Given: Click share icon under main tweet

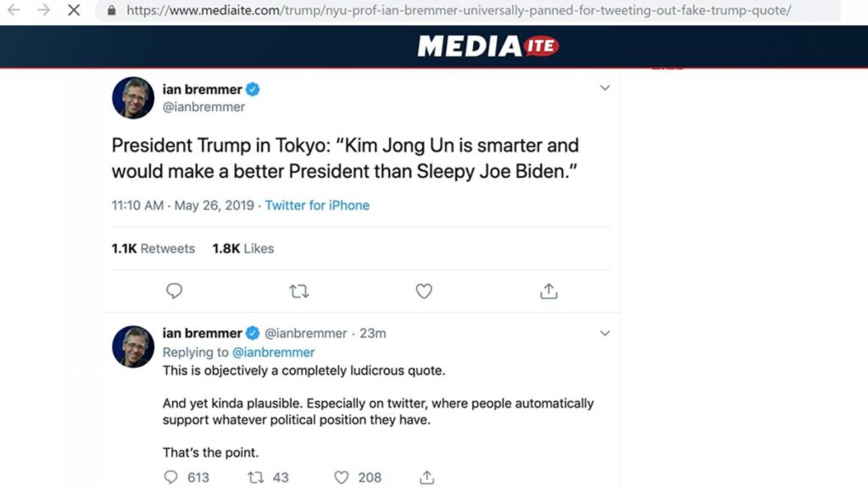Looking at the screenshot, I should click(548, 291).
